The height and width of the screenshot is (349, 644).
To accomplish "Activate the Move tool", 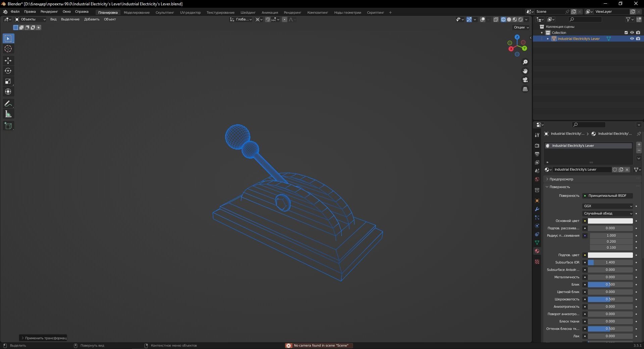I will pyautogui.click(x=8, y=61).
